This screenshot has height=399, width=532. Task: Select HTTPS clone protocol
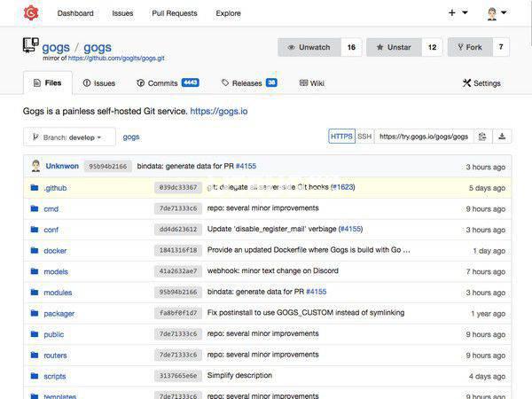(341, 137)
